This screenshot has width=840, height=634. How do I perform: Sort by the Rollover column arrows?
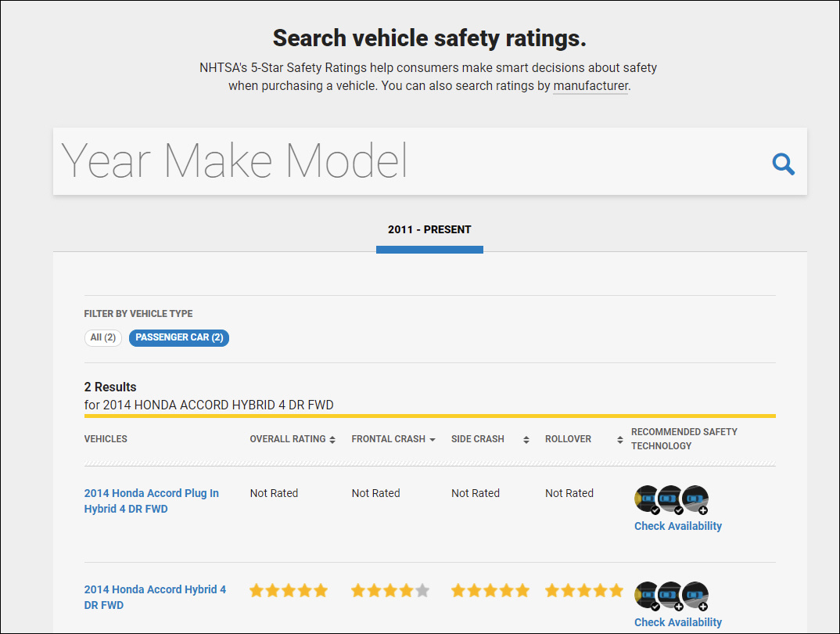point(619,439)
